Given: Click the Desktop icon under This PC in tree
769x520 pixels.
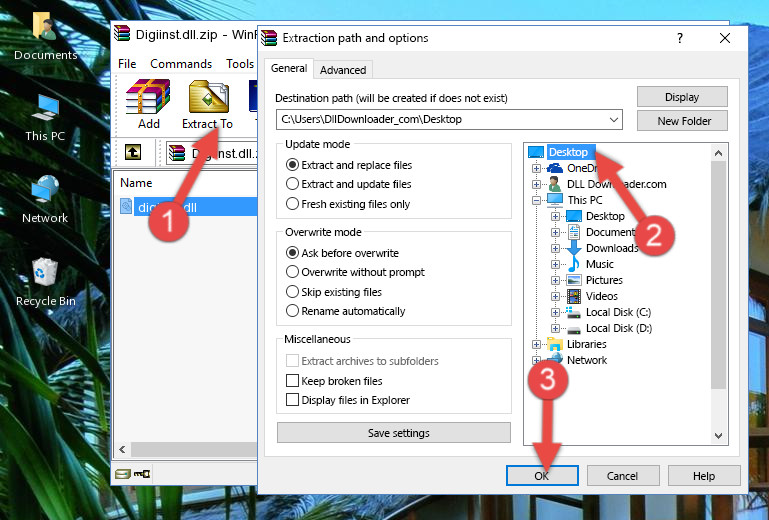Looking at the screenshot, I should [573, 216].
